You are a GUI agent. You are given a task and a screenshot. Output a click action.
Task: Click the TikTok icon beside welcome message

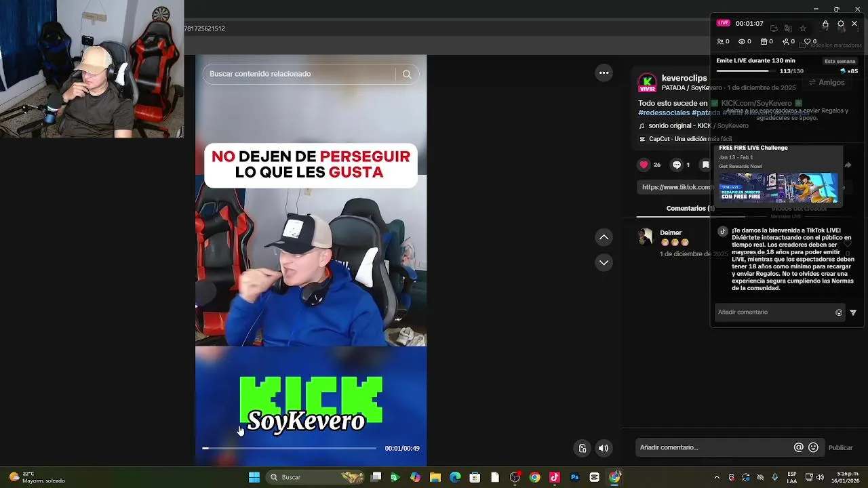pos(723,231)
